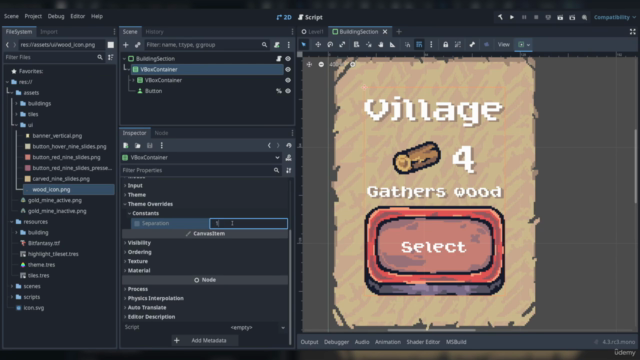Screen dimensions: 640x360
Task: Lock the selected node
Action: [446, 44]
